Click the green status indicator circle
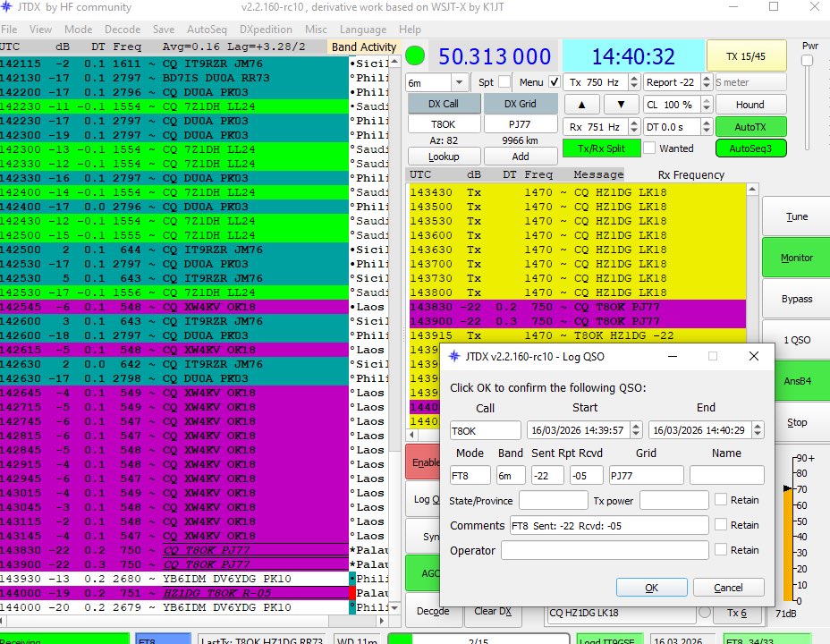The image size is (830, 644). [415, 55]
